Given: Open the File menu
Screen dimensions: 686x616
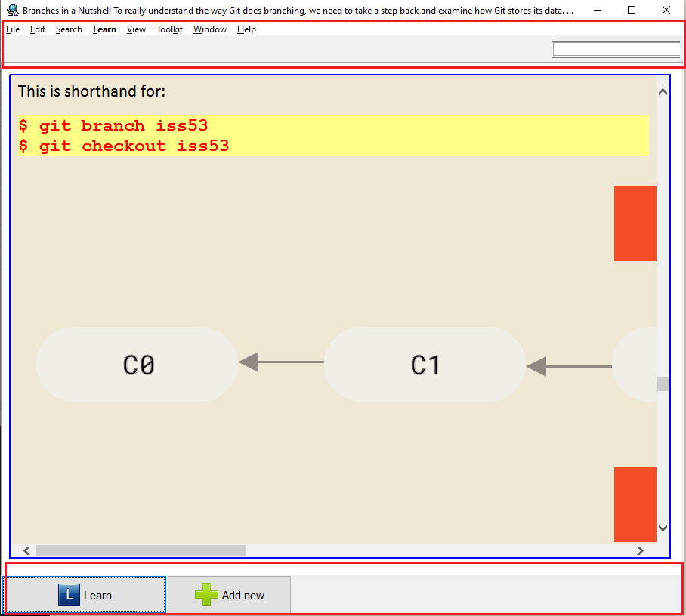Looking at the screenshot, I should (x=13, y=29).
